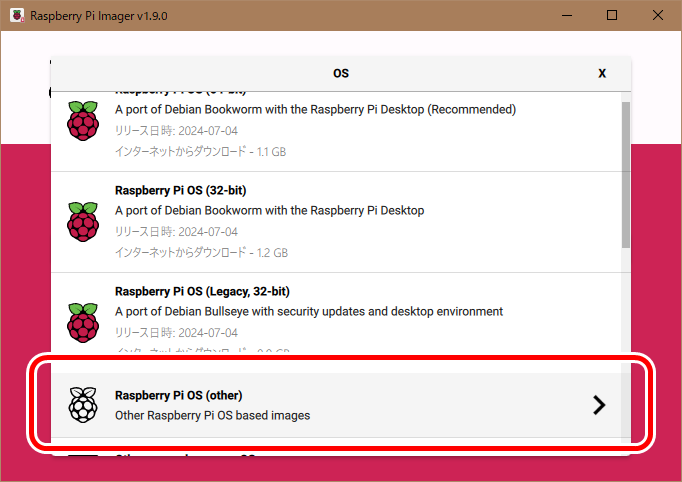Image resolution: width=682 pixels, height=482 pixels.
Task: Click the 1.1 GB download size line
Action: (x=201, y=152)
